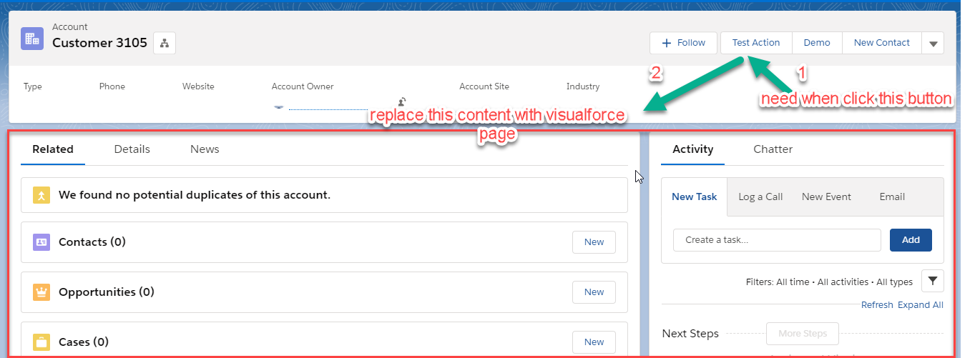Click the Phone field label

112,86
